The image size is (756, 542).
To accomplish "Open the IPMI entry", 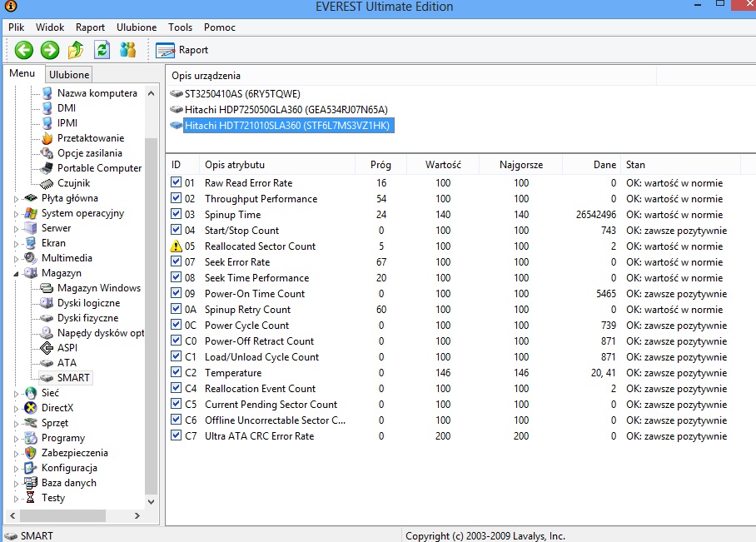I will coord(67,123).
